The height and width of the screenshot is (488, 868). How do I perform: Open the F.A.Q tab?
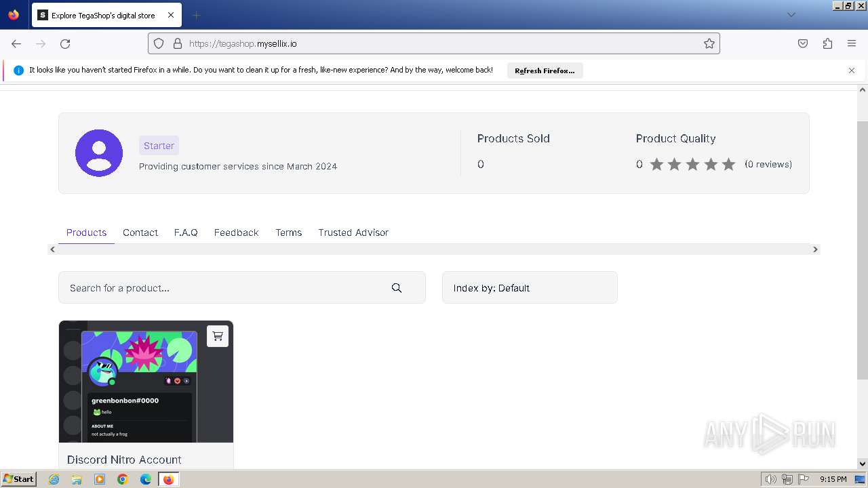pyautogui.click(x=186, y=232)
